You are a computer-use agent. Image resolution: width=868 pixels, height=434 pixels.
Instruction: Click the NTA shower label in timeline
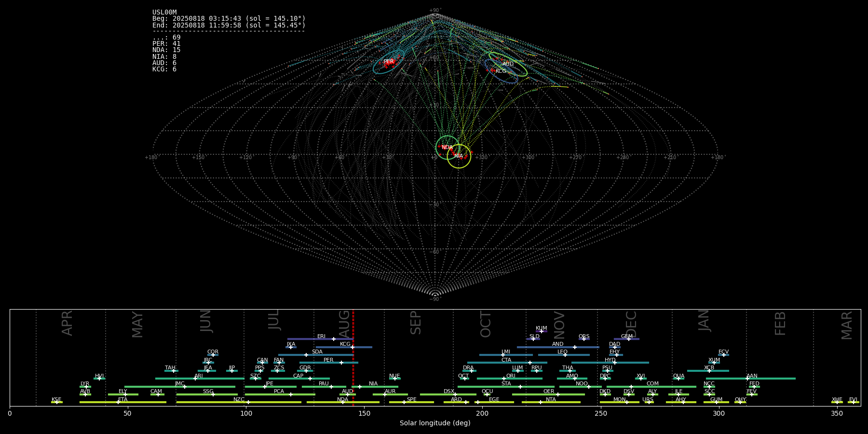(x=551, y=399)
